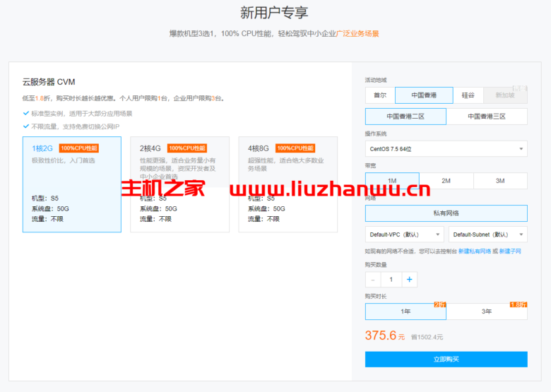Screen dimensions: 551x392
Task: Select the 4核8G server plan card
Action: click(288, 184)
